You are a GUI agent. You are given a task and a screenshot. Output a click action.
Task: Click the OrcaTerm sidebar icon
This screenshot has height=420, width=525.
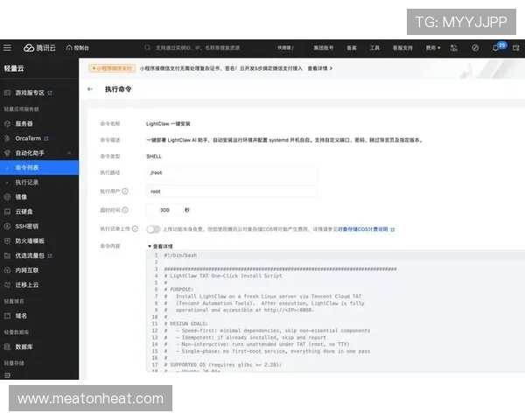7,138
